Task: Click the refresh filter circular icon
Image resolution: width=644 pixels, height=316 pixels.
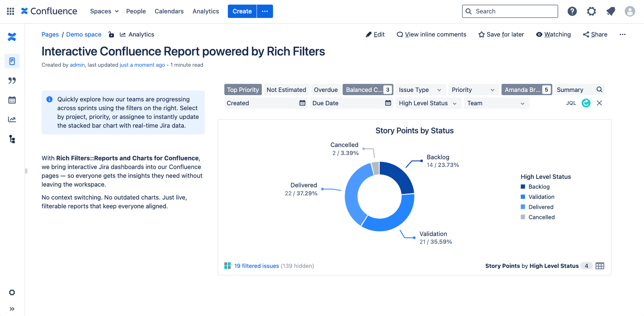Action: pyautogui.click(x=586, y=103)
